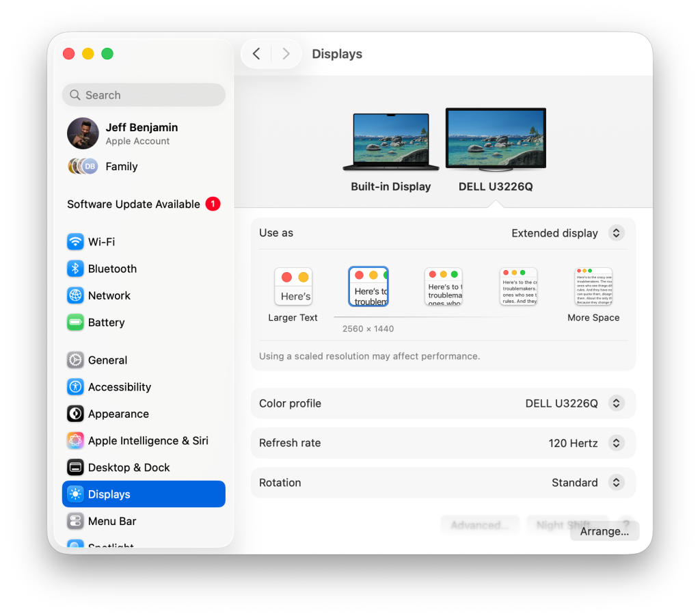The image size is (700, 616).
Task: Click the Advanced... button
Action: tap(480, 525)
